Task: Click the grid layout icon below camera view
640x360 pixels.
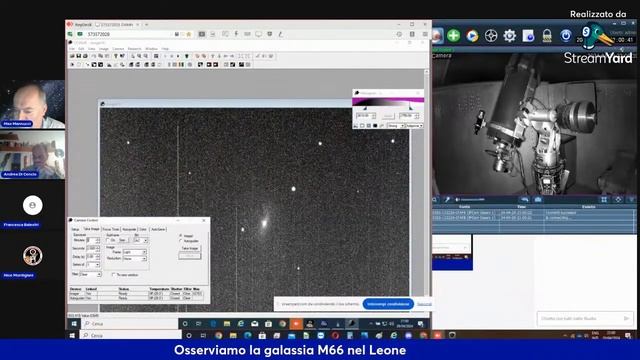Action: click(x=604, y=200)
